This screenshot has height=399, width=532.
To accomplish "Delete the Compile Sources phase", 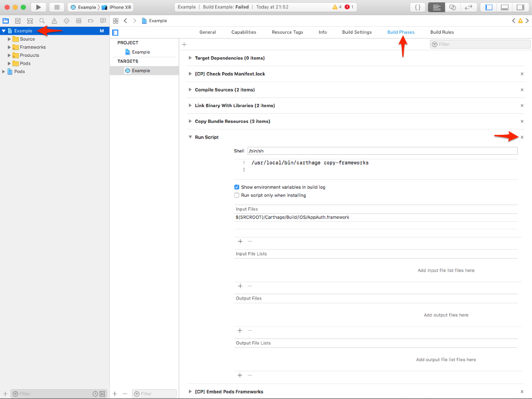I will [522, 90].
